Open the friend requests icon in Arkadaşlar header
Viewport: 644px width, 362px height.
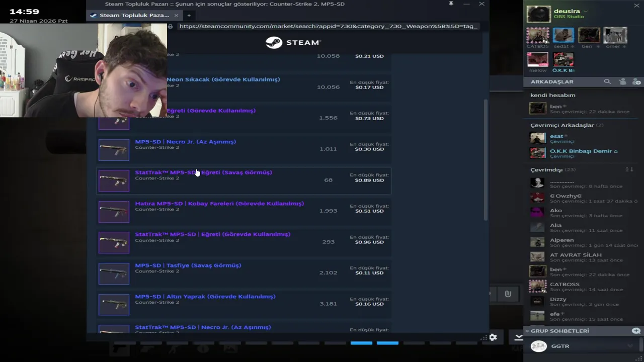622,81
